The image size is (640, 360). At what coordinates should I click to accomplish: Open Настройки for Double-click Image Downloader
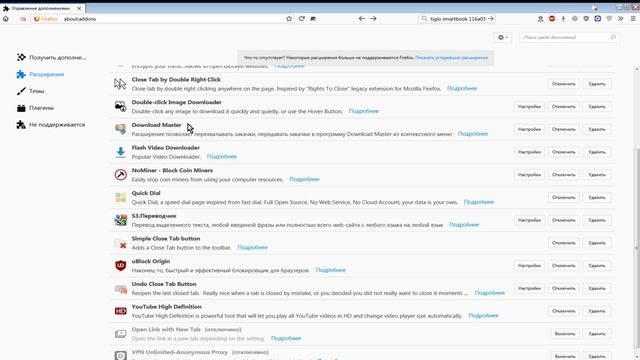tap(529, 107)
